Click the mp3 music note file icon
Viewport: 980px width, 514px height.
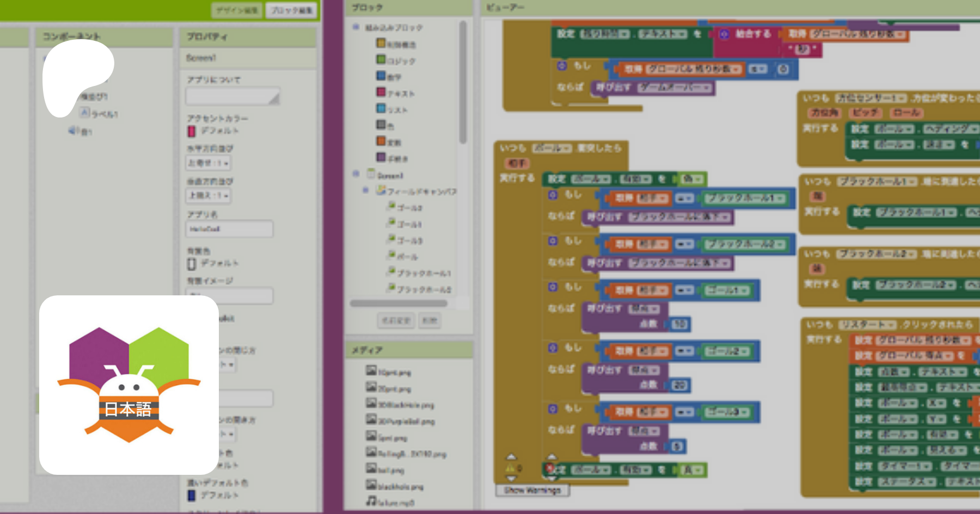click(371, 501)
